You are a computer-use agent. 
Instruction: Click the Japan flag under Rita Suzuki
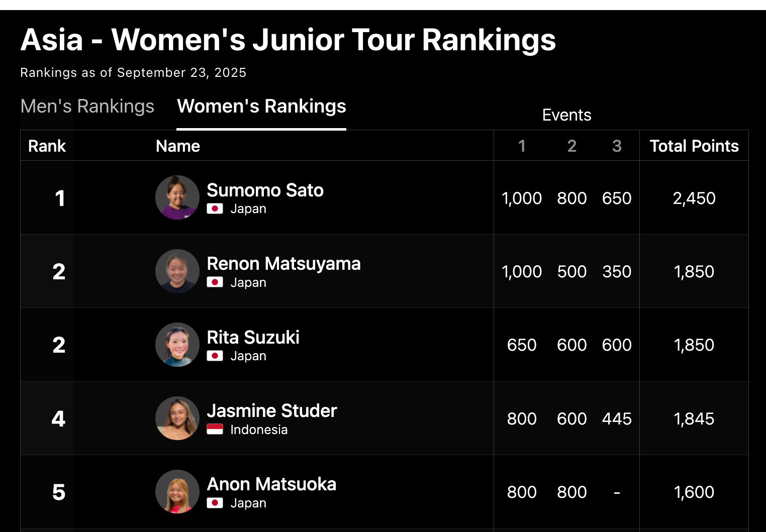click(215, 356)
